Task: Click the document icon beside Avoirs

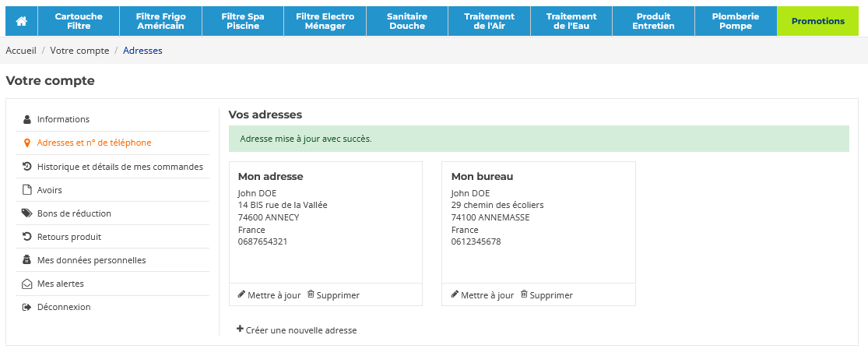Action: click(26, 190)
